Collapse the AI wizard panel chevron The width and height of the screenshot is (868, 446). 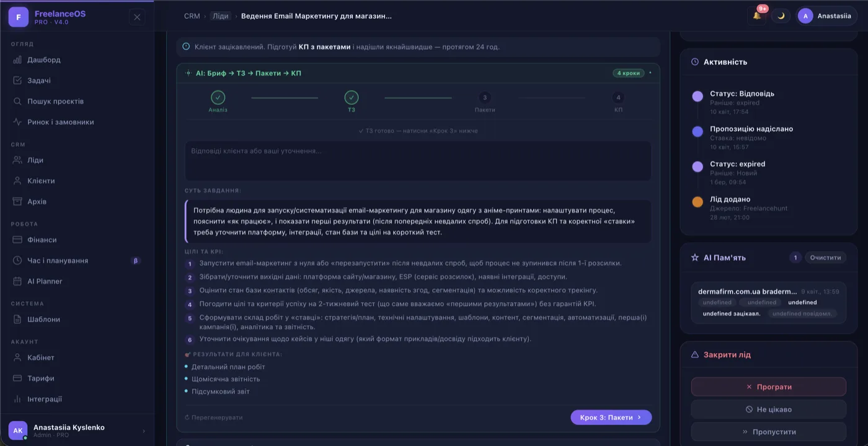click(x=651, y=72)
